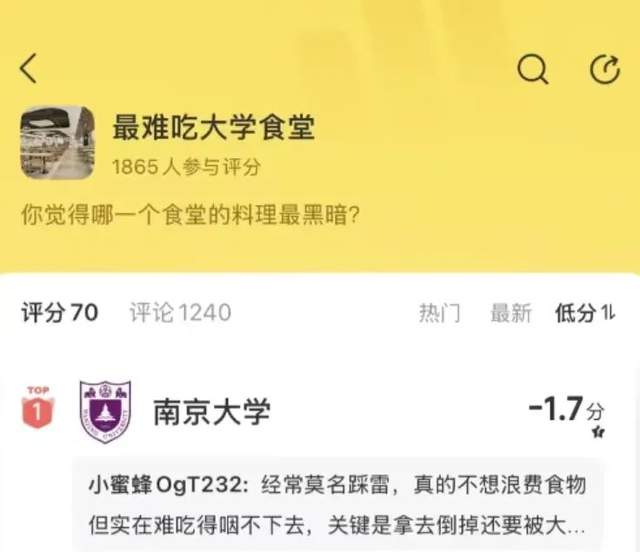This screenshot has width=640, height=552.
Task: Open search with the magnifier icon
Action: coord(532,69)
